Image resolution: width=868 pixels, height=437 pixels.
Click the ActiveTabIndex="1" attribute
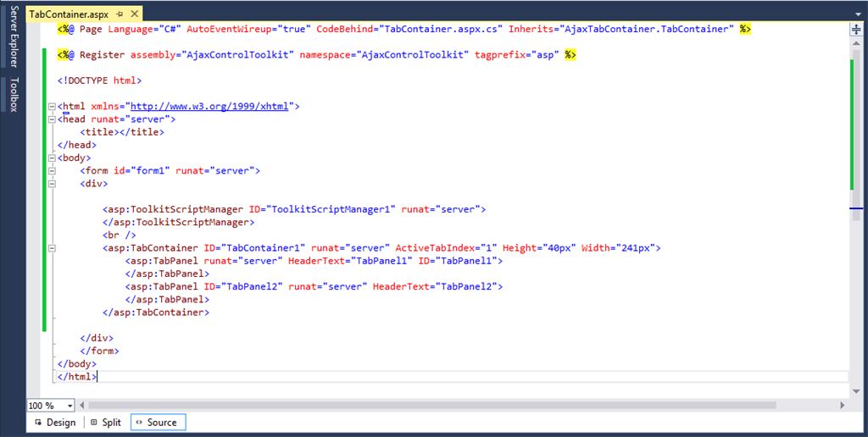click(446, 248)
